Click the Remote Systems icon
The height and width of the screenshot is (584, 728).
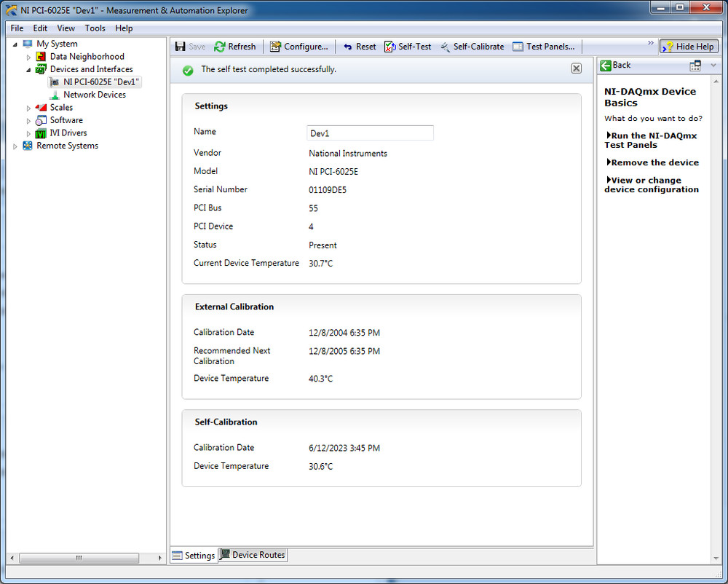pyautogui.click(x=28, y=146)
